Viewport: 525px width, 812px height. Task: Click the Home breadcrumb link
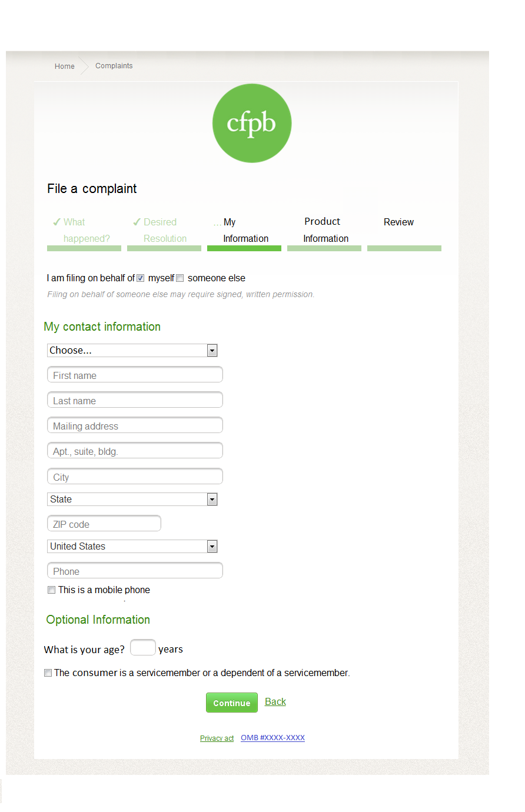pyautogui.click(x=65, y=66)
